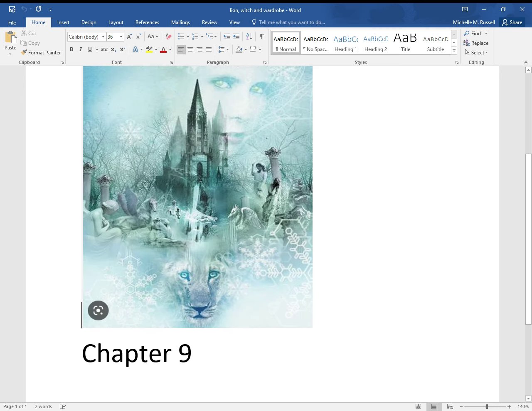Toggle Strikethrough formatting
Viewport: 532px width, 411px height.
click(x=104, y=50)
